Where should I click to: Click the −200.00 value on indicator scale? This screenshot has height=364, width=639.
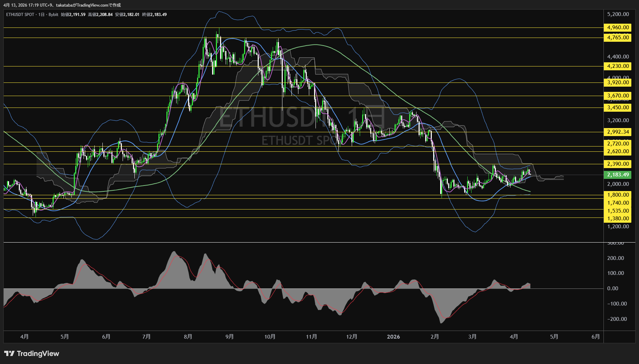[x=617, y=319]
